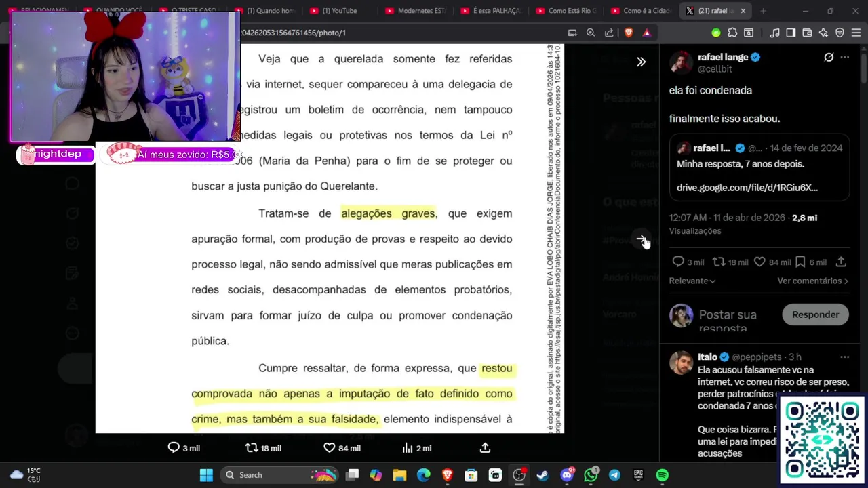Open the Windows Start menu
Screen dimensions: 868x488
point(206,475)
